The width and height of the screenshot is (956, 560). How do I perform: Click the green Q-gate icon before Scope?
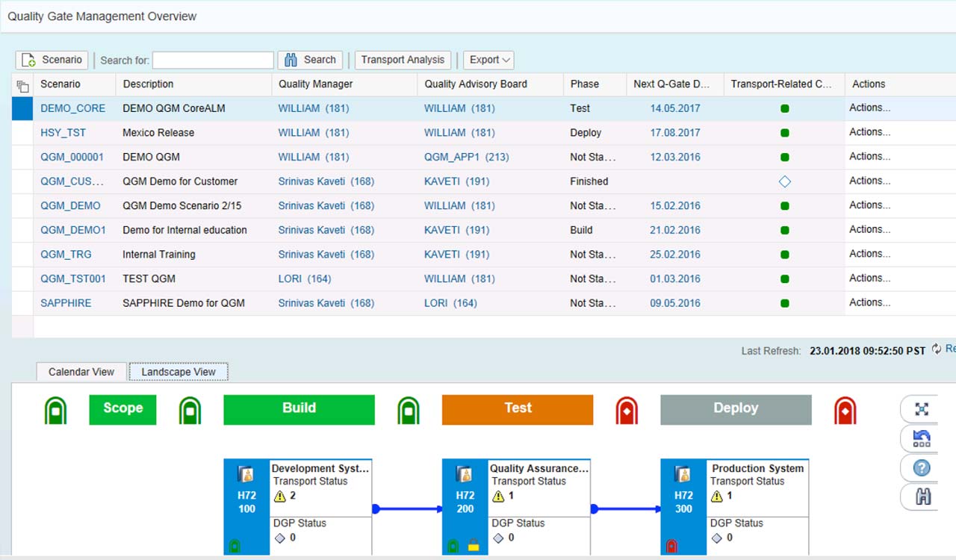(55, 411)
